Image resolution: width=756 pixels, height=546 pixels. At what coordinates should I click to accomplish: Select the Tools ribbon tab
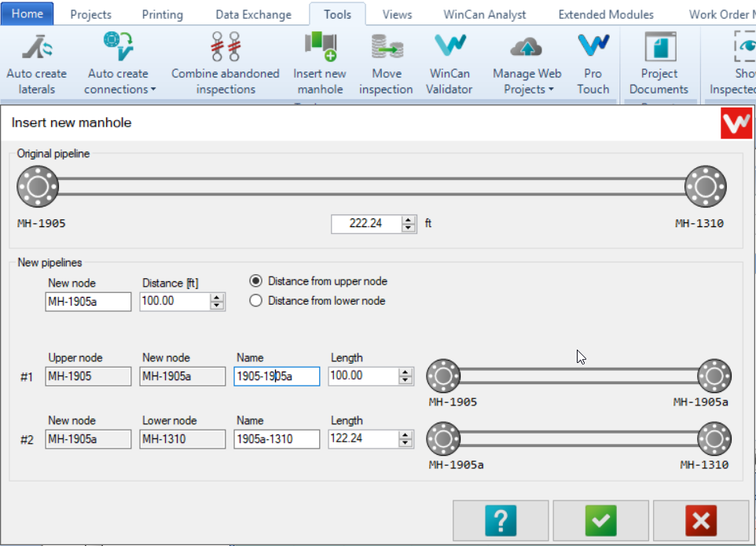pos(337,14)
